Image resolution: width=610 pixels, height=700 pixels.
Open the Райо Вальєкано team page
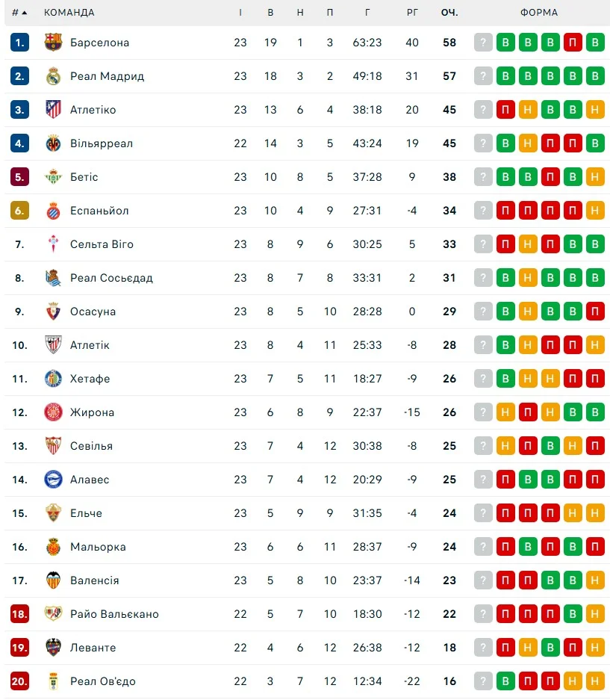click(x=114, y=614)
